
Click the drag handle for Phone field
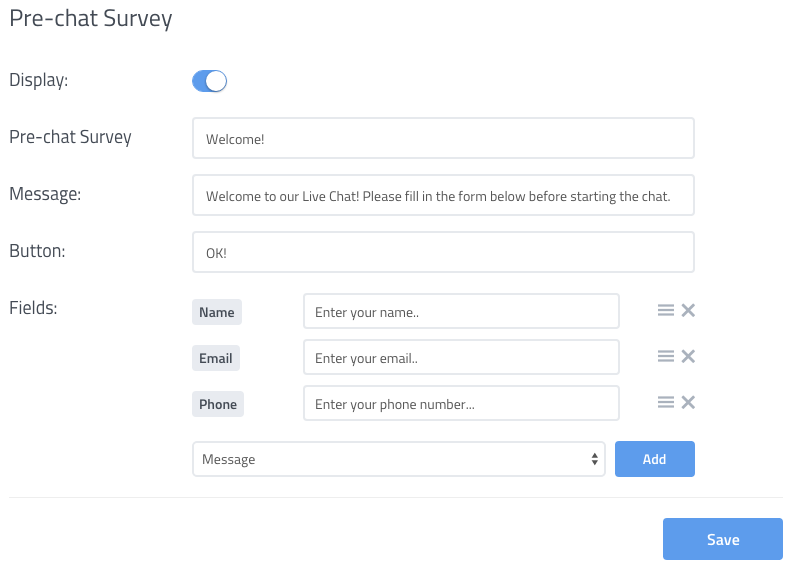click(665, 403)
